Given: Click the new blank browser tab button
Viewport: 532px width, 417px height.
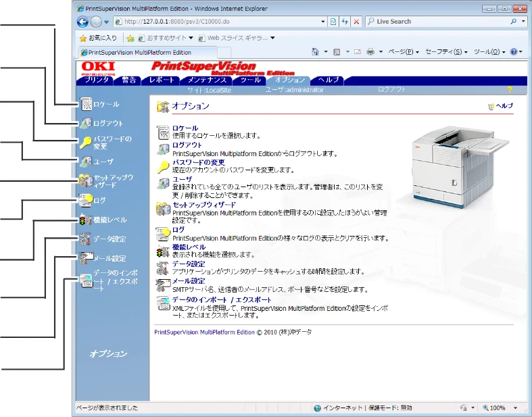Looking at the screenshot, I should point(224,53).
